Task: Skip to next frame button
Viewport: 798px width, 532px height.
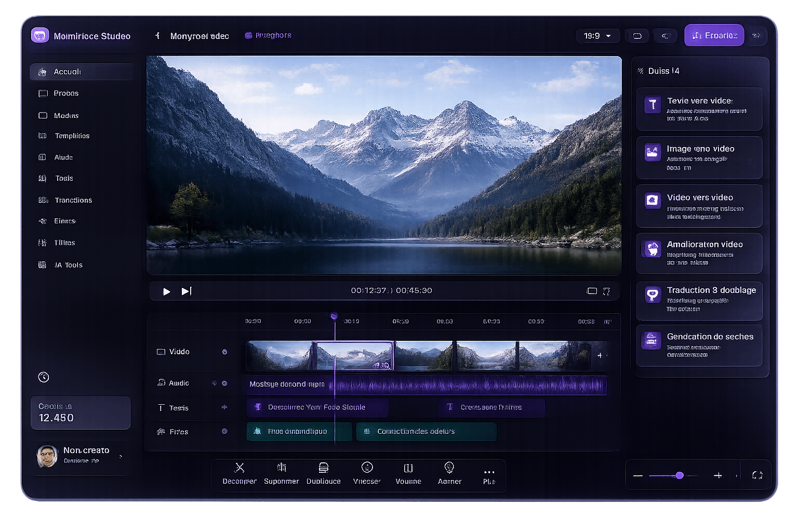Action: (187, 291)
